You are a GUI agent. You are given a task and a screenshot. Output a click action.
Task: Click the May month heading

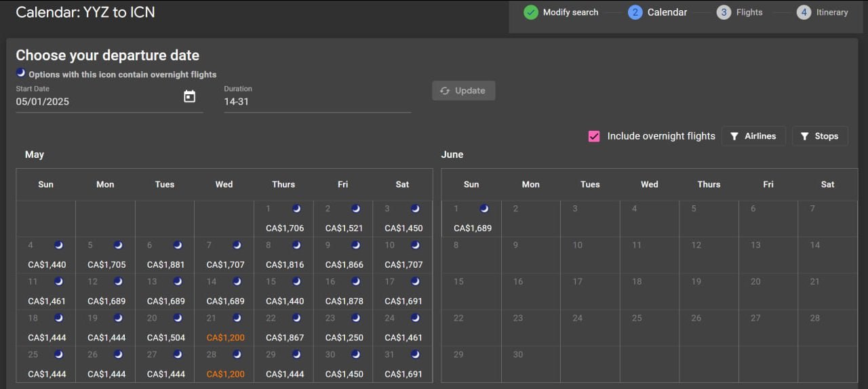35,155
